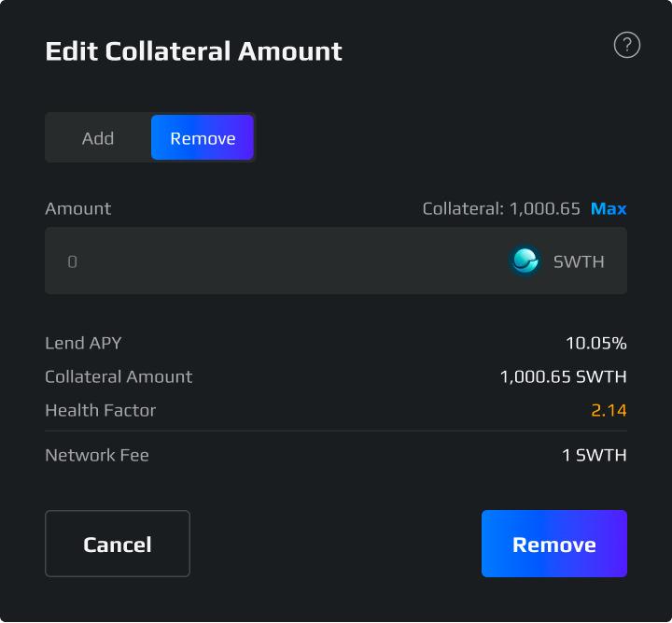Click the 1 SWTH network fee value
The width and height of the screenshot is (672, 623).
[594, 456]
